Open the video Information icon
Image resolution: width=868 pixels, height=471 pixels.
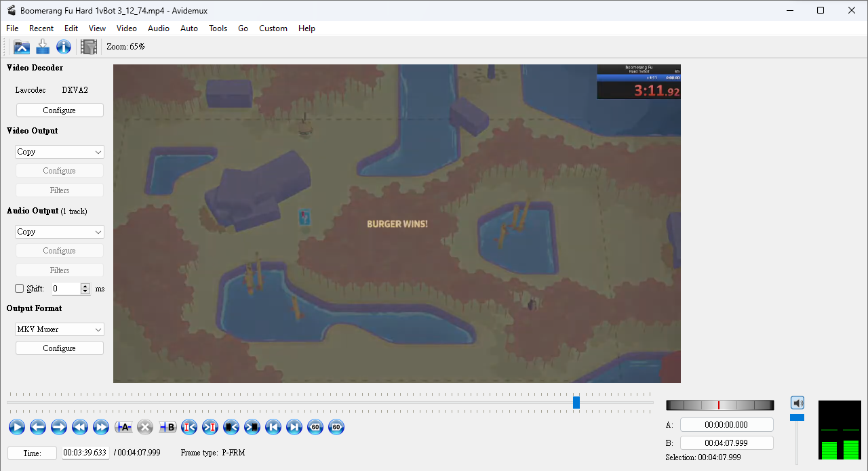(x=64, y=47)
